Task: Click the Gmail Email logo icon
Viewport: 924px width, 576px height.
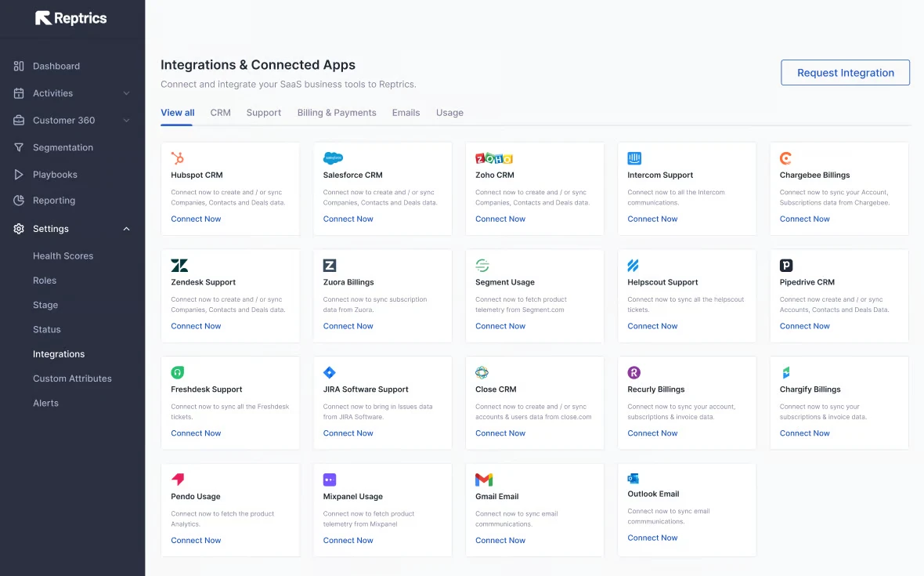Action: point(484,480)
